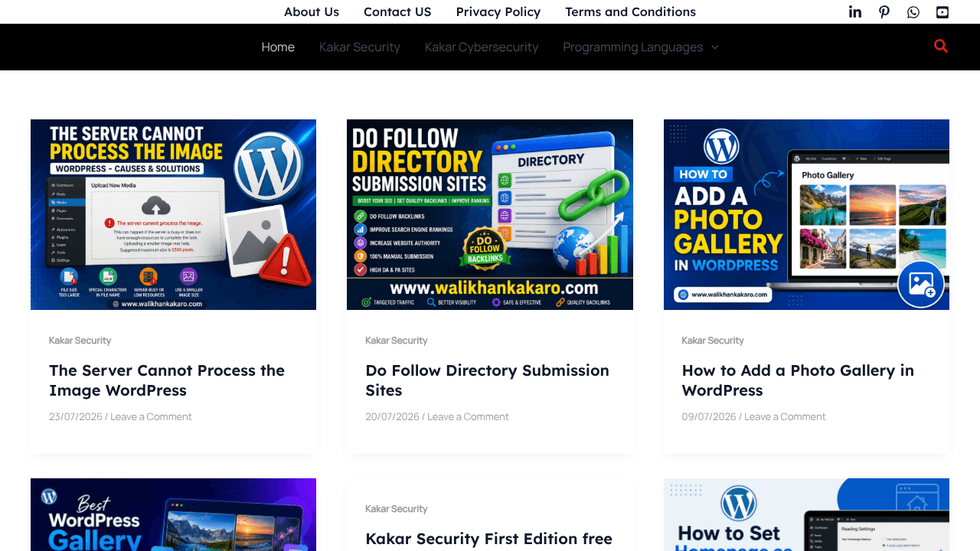
Task: Expand the Programming Languages dropdown chevron
Action: click(715, 47)
